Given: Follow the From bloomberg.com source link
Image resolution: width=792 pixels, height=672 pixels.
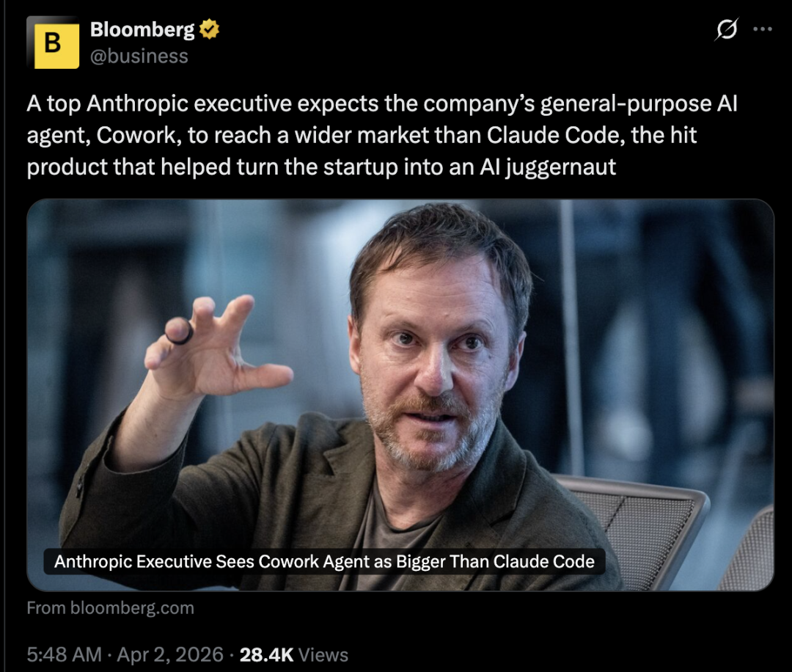Looking at the screenshot, I should pos(111,608).
